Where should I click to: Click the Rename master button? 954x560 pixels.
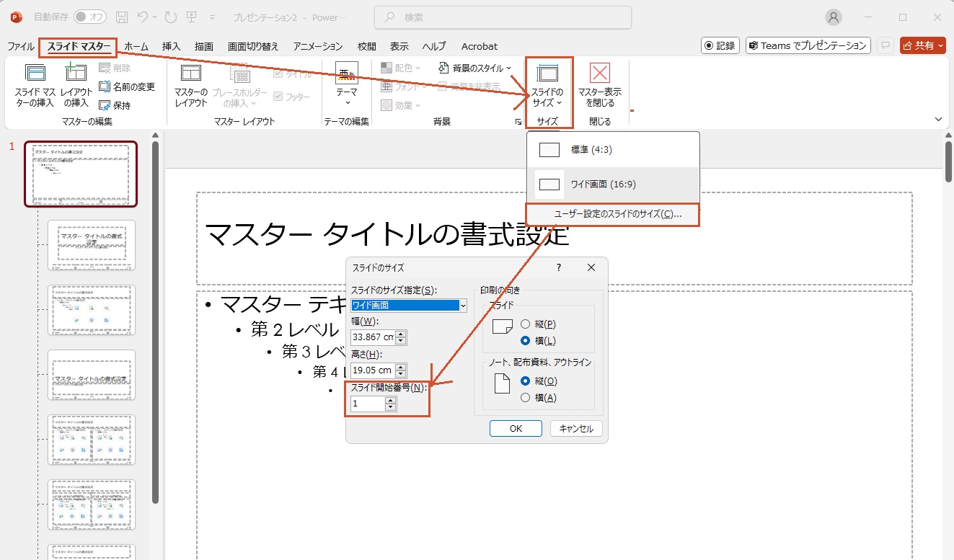coord(126,86)
